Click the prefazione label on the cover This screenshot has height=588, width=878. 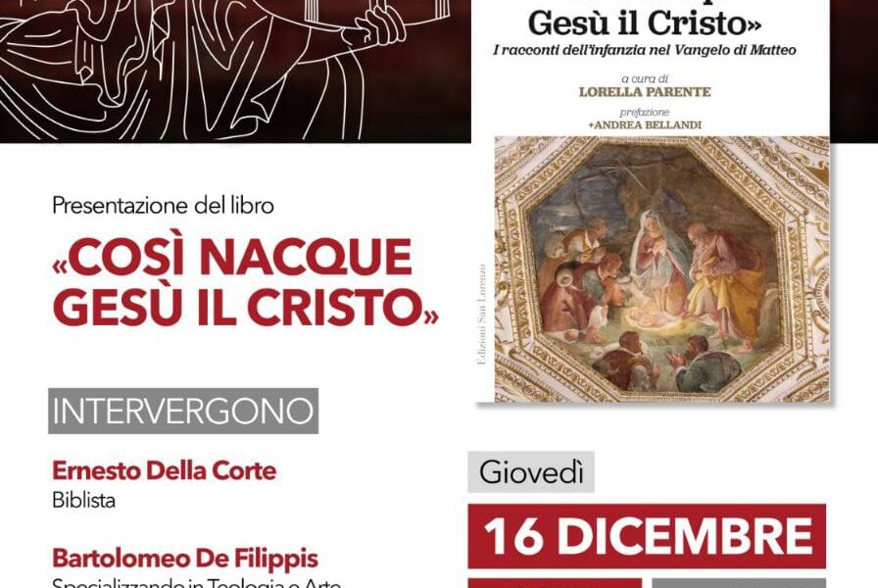click(x=645, y=112)
